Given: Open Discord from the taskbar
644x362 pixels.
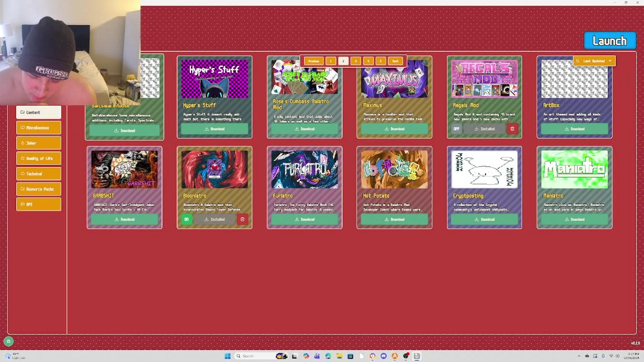Looking at the screenshot, I should [383, 356].
